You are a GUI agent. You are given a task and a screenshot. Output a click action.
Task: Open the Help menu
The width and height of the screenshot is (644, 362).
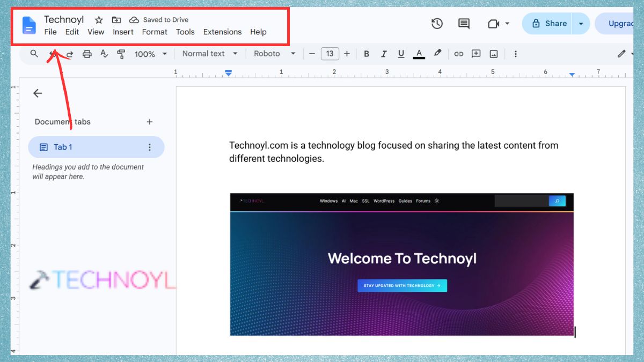[258, 32]
